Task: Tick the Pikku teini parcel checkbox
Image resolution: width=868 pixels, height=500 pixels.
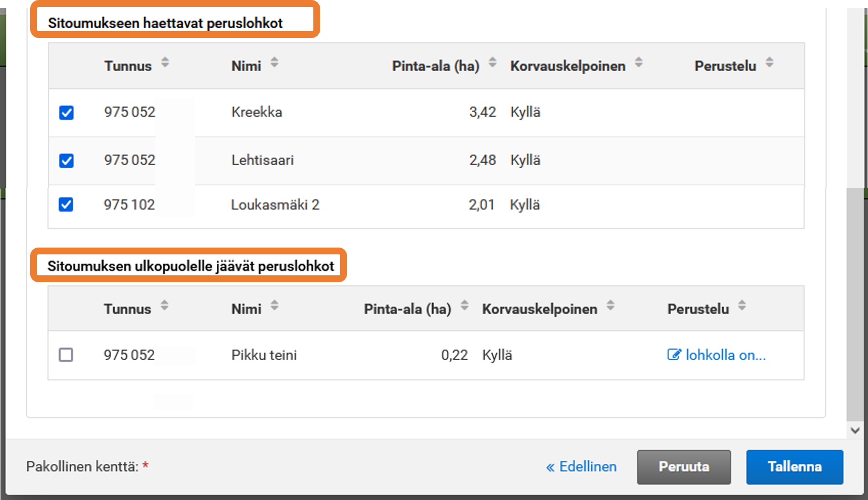Action: (x=66, y=355)
